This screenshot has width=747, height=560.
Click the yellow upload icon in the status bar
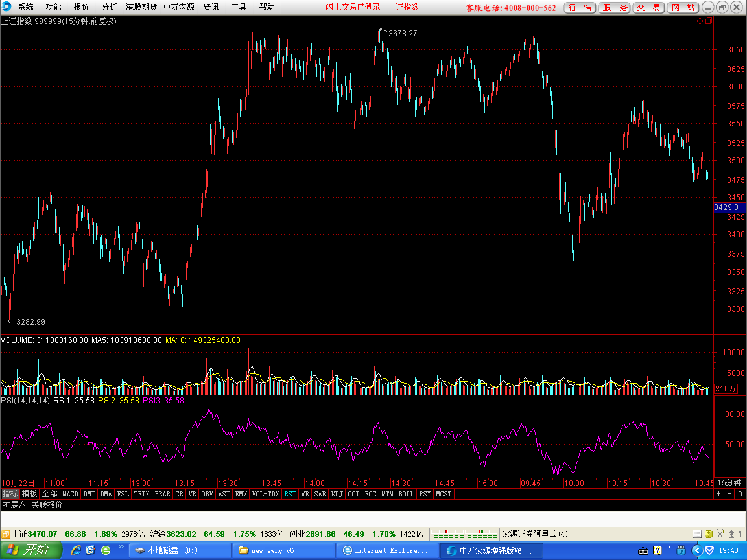point(708,534)
